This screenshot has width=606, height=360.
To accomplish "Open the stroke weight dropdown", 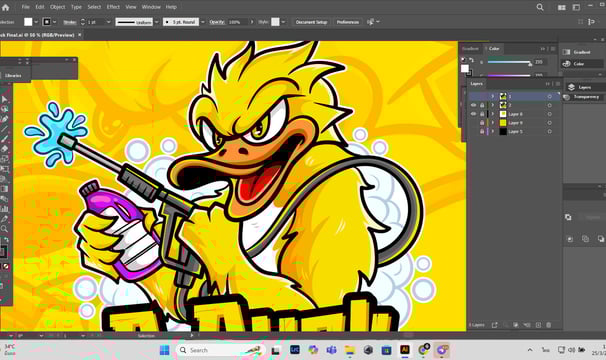I will [109, 22].
